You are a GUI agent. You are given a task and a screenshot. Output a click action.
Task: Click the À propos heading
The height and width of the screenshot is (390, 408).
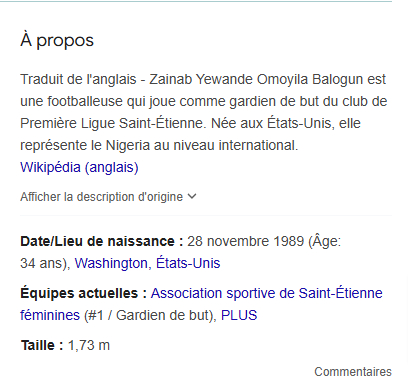pyautogui.click(x=57, y=41)
